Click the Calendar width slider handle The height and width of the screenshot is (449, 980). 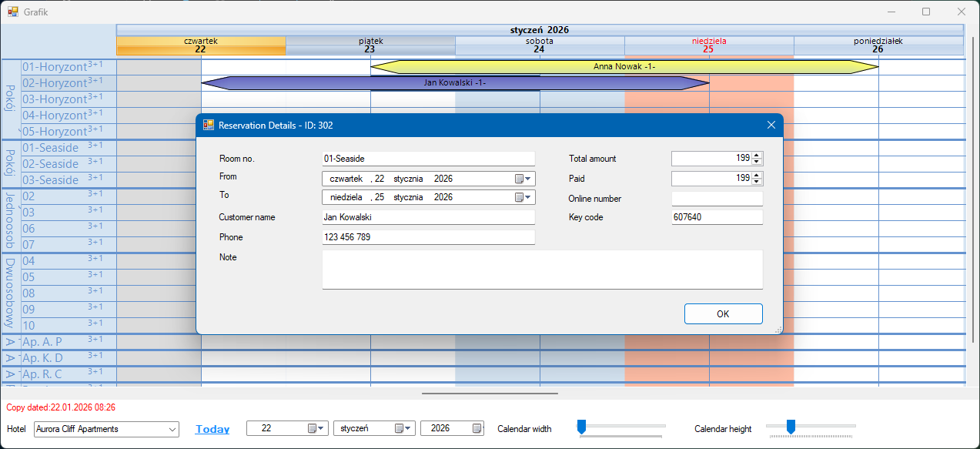[582, 426]
